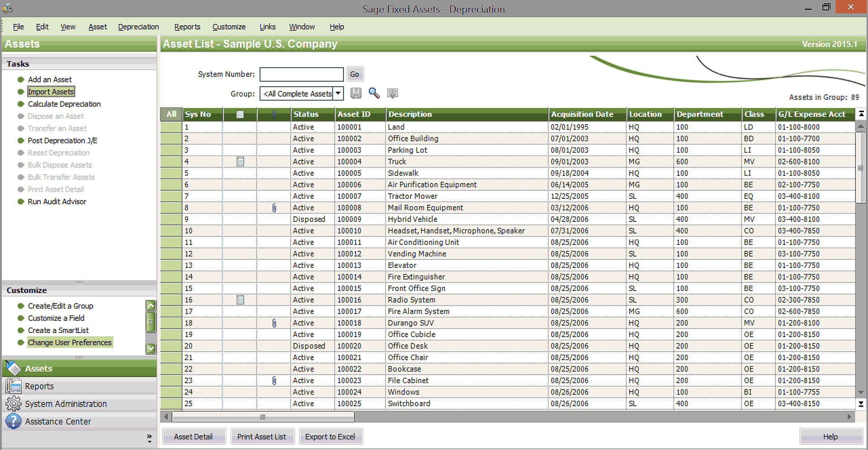
Task: Open the find magnifying glass tool
Action: tap(374, 93)
